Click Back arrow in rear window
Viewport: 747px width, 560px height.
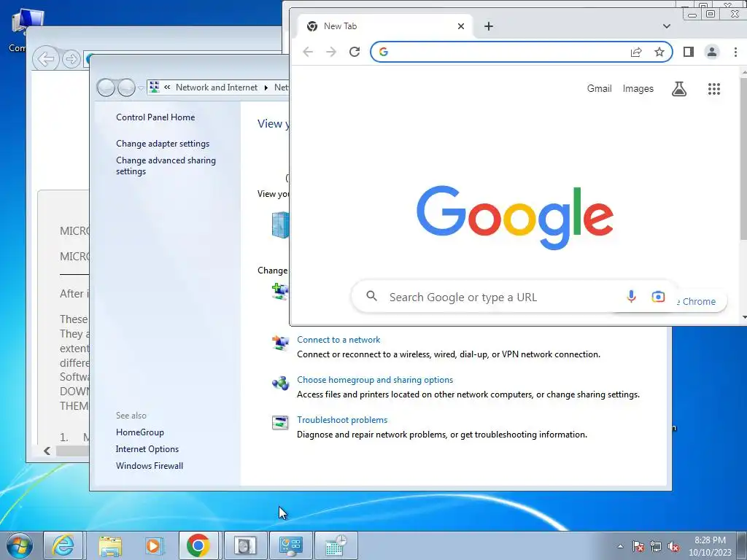pyautogui.click(x=46, y=60)
